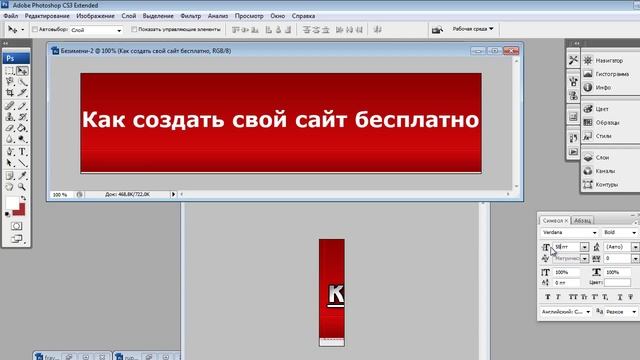Select the Notes tool

10,176
